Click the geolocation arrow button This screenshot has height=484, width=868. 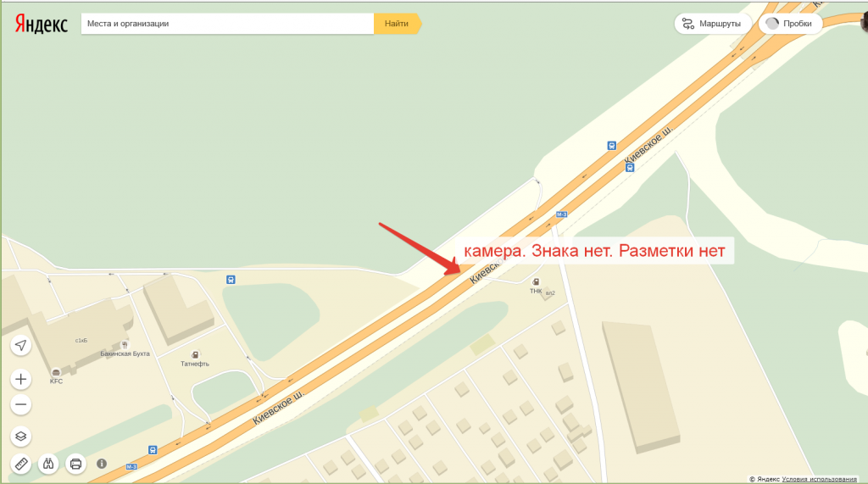click(x=21, y=346)
